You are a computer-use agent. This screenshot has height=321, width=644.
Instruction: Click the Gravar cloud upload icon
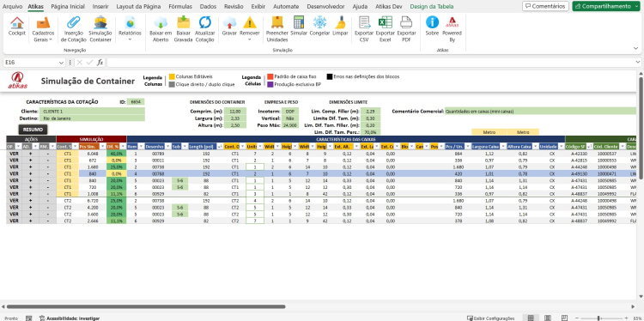point(229,22)
